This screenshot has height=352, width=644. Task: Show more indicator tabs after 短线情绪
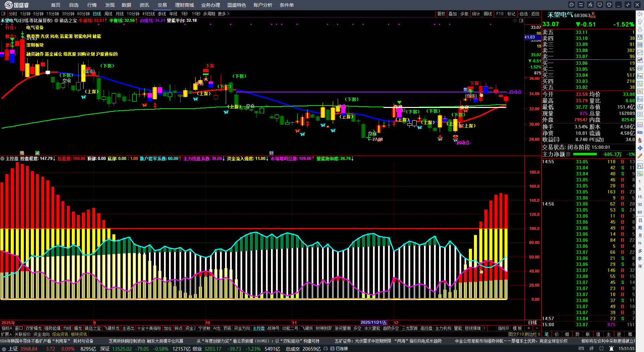(484, 328)
